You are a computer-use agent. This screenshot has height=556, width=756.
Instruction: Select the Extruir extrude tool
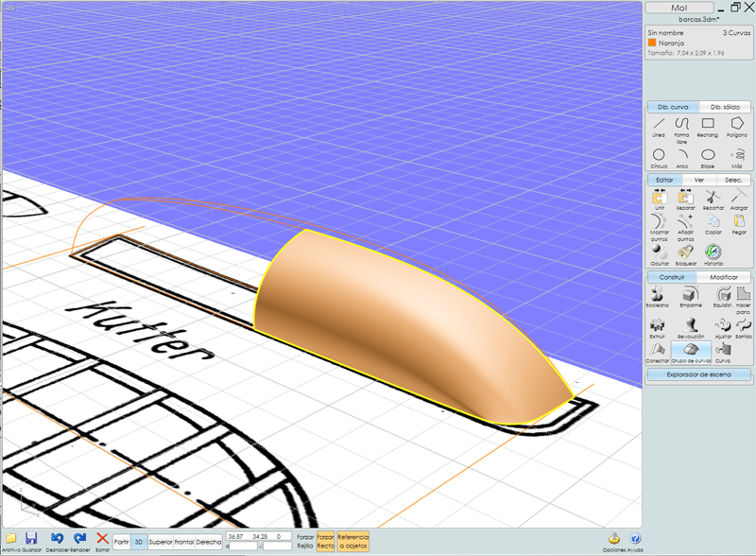coord(657,328)
